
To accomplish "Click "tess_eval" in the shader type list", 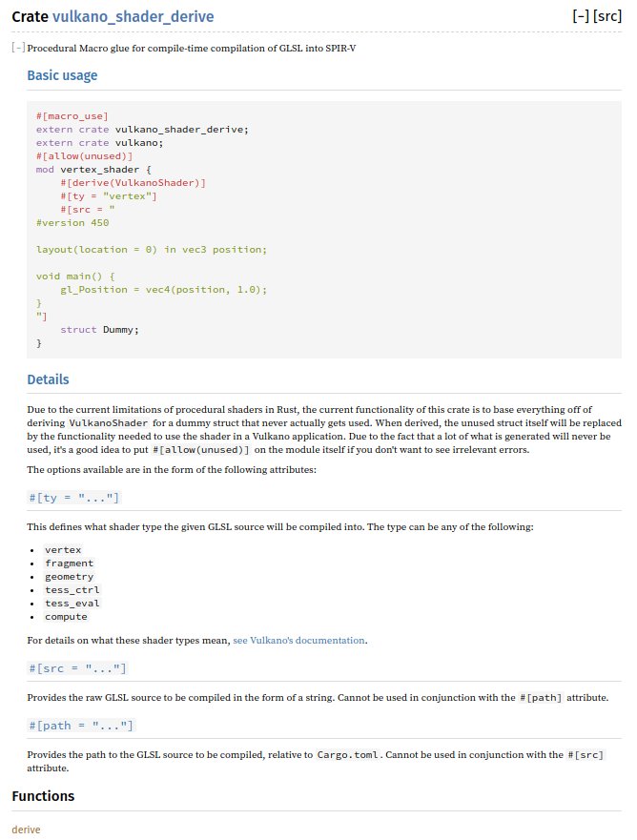I will pos(72,604).
